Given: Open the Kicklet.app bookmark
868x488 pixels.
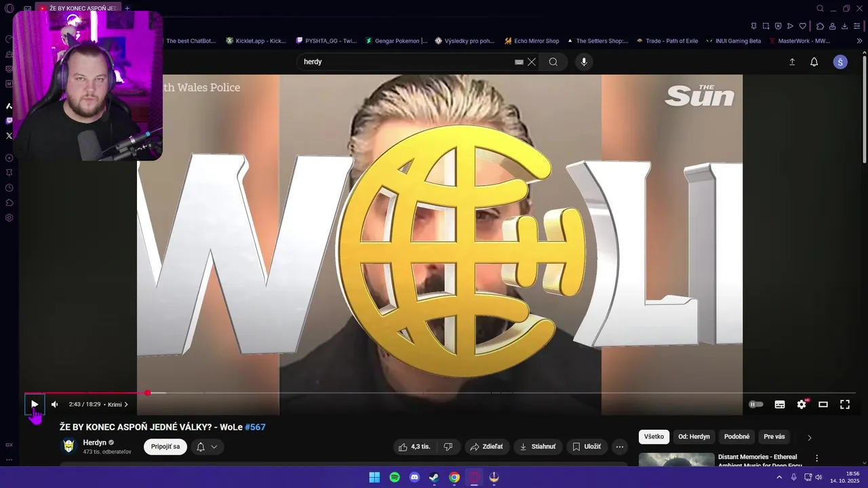Looking at the screenshot, I should pyautogui.click(x=256, y=41).
